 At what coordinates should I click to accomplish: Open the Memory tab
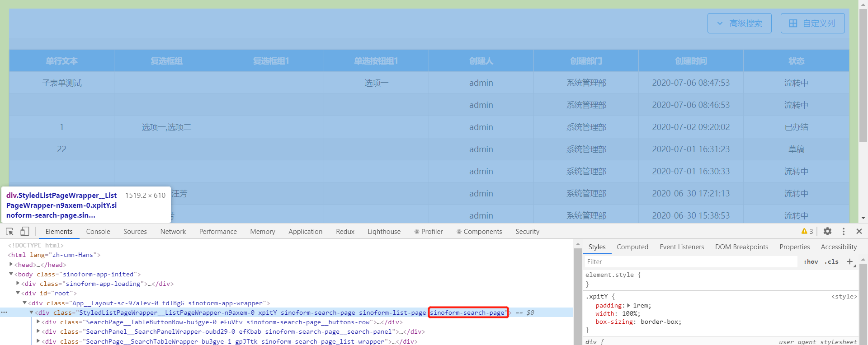click(x=263, y=232)
